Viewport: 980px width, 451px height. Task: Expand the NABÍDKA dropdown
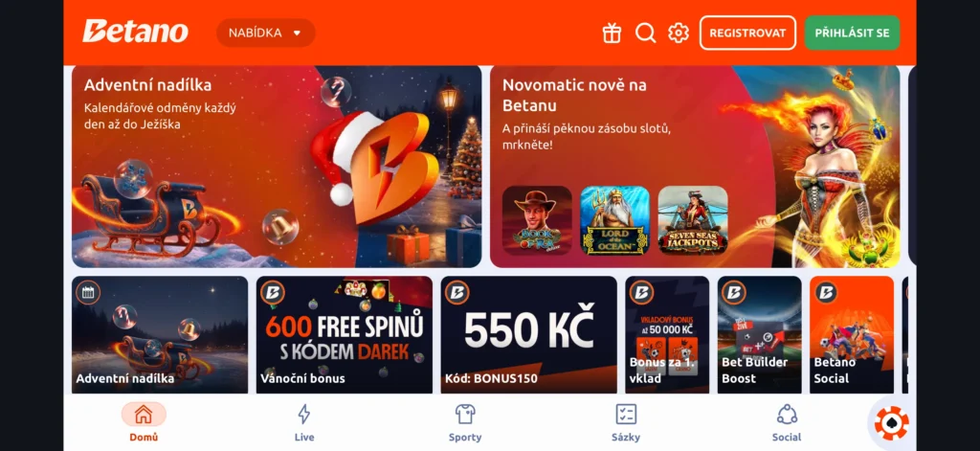click(x=266, y=33)
